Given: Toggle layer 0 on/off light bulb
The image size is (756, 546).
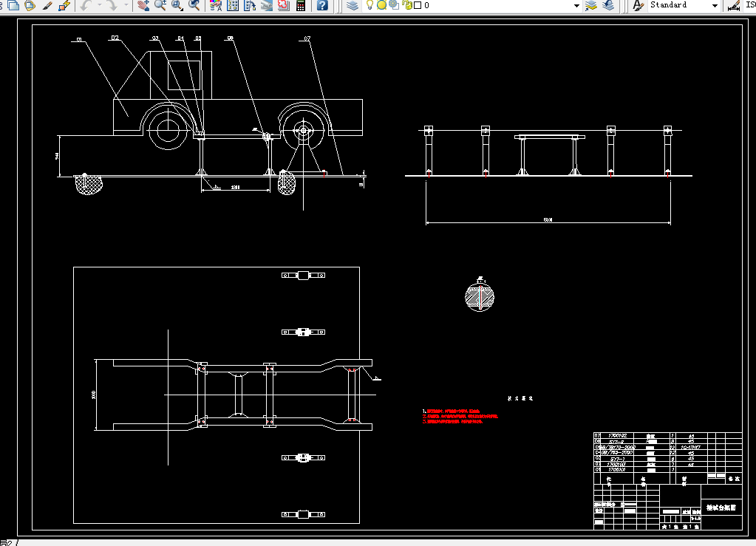Looking at the screenshot, I should 370,5.
